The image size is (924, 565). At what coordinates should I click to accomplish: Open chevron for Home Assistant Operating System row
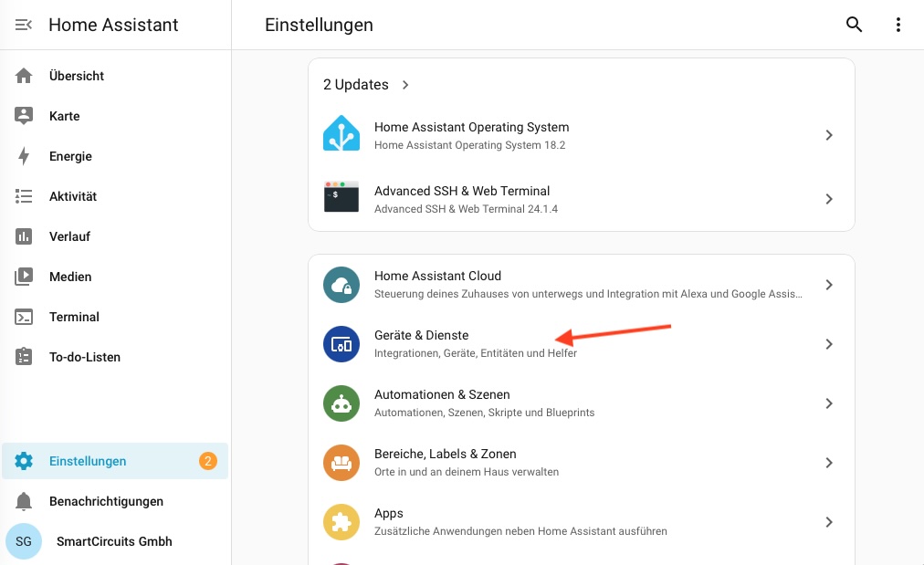tap(828, 135)
